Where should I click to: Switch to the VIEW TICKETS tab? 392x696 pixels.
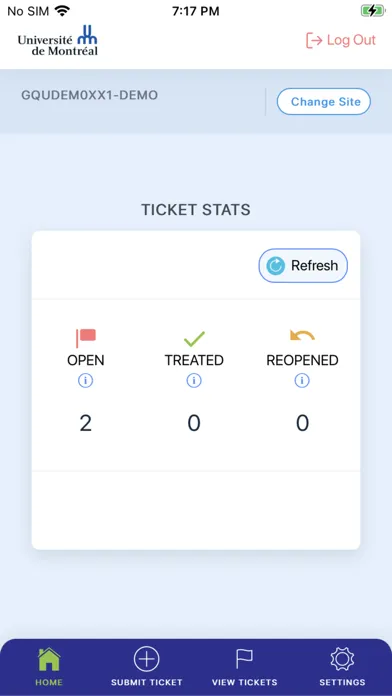click(245, 682)
